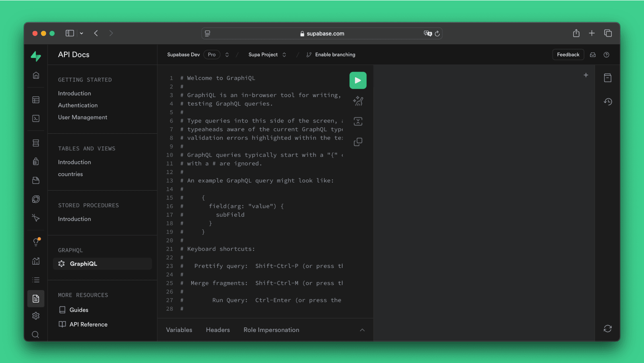Viewport: 644px width, 363px height.
Task: Open the Supa Project switcher dropdown
Action: 285,54
